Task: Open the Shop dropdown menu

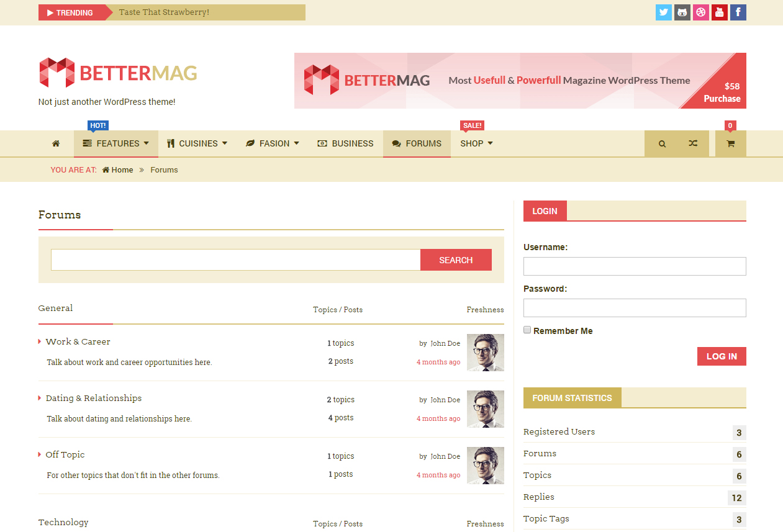Action: (x=476, y=143)
